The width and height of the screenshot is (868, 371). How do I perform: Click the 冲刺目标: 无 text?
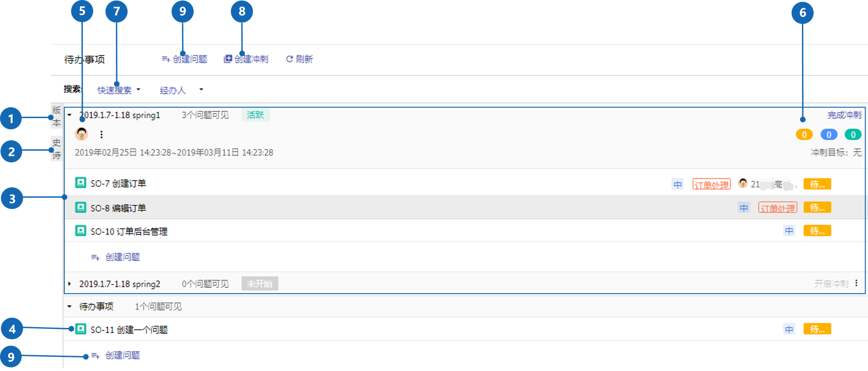pos(836,152)
